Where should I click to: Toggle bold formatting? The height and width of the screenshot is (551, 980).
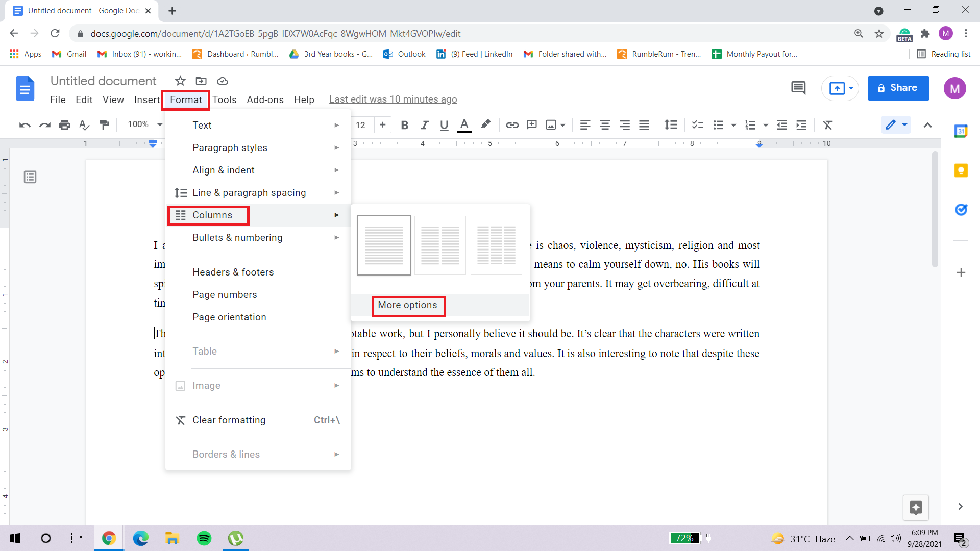(404, 125)
